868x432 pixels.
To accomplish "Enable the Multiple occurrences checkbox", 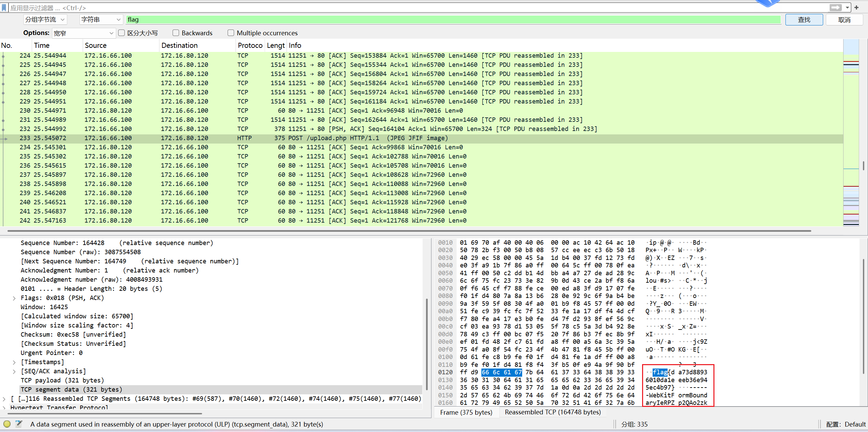I will [x=231, y=33].
